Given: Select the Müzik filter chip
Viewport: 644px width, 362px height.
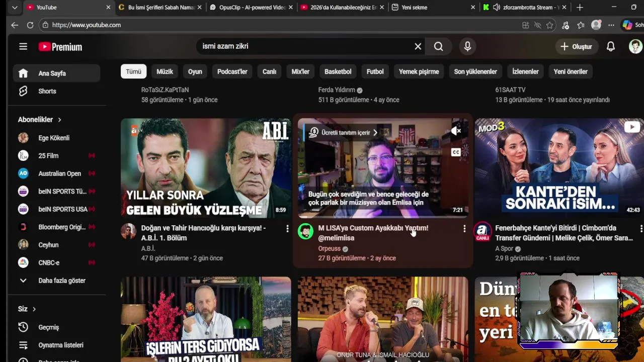Looking at the screenshot, I should pos(165,71).
